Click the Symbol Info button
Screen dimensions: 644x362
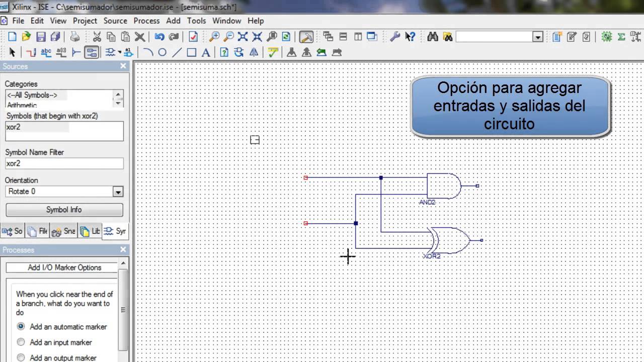point(64,210)
